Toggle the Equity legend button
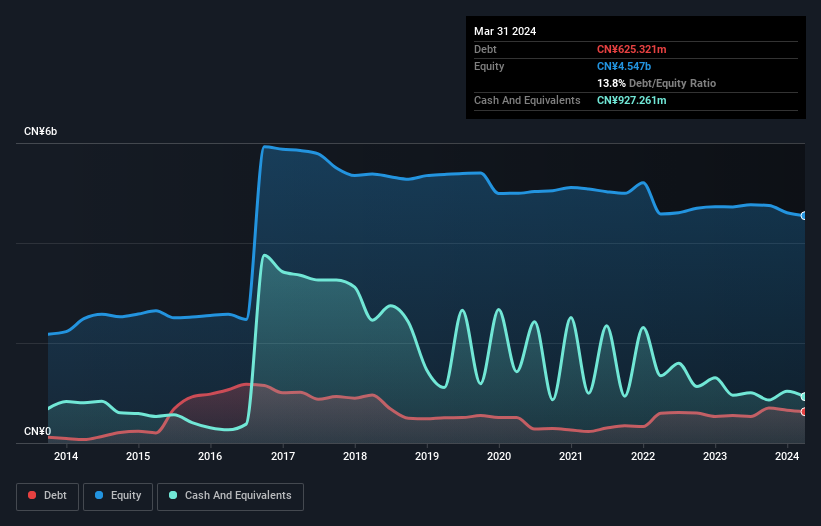The width and height of the screenshot is (821, 526). click(118, 496)
